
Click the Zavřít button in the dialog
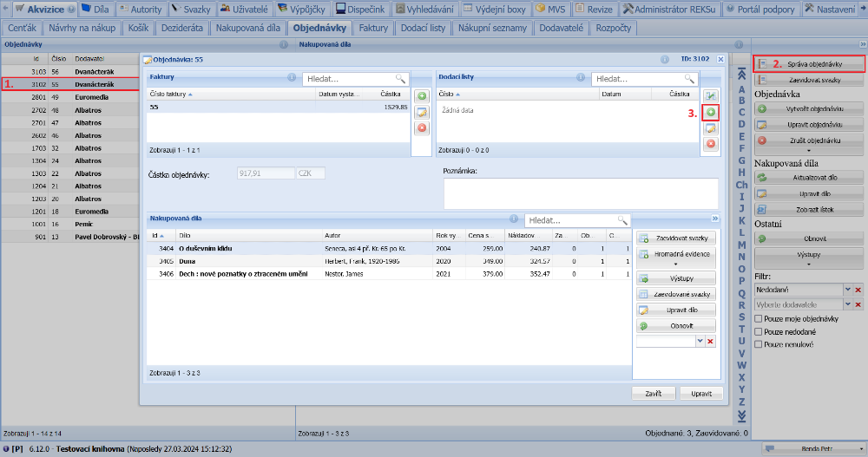pos(654,393)
